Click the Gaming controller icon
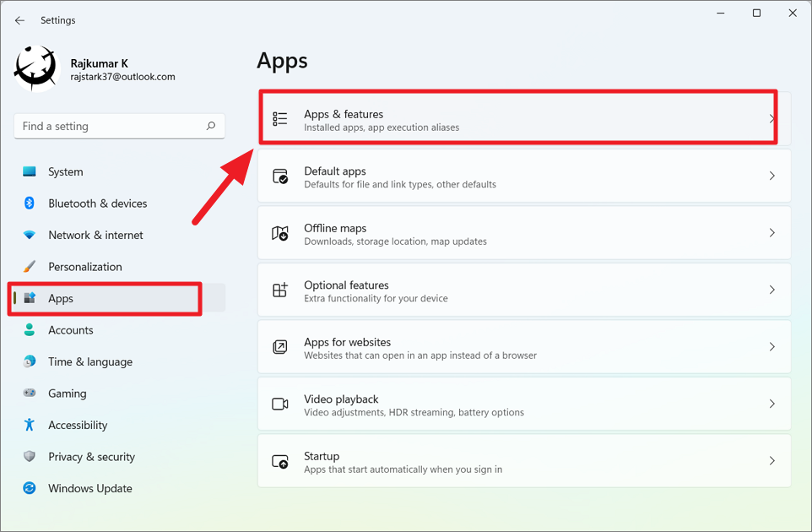This screenshot has height=532, width=812. pyautogui.click(x=30, y=394)
